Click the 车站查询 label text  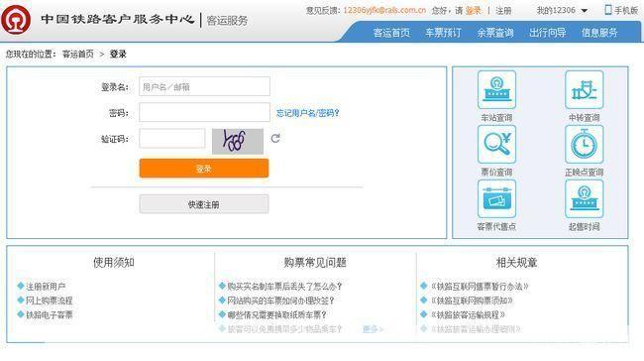click(x=496, y=118)
